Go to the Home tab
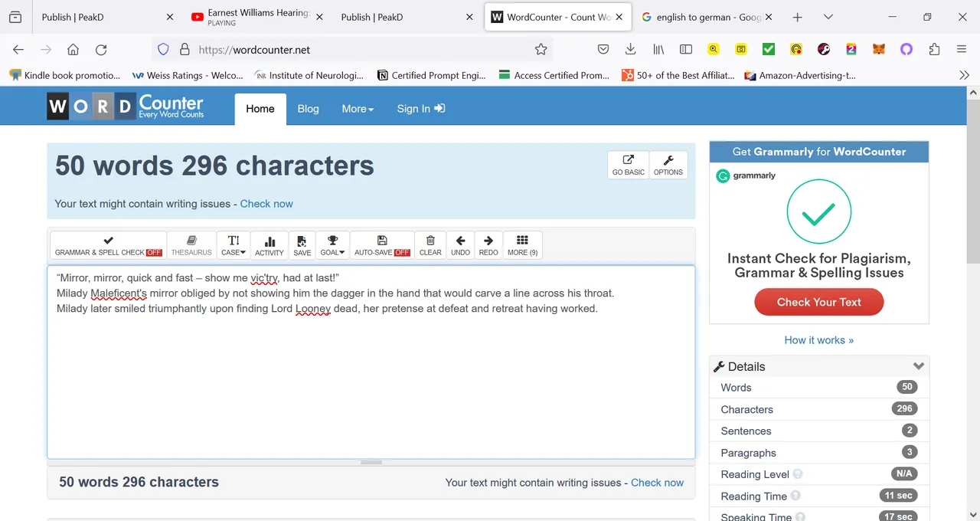The image size is (980, 521). (x=260, y=109)
